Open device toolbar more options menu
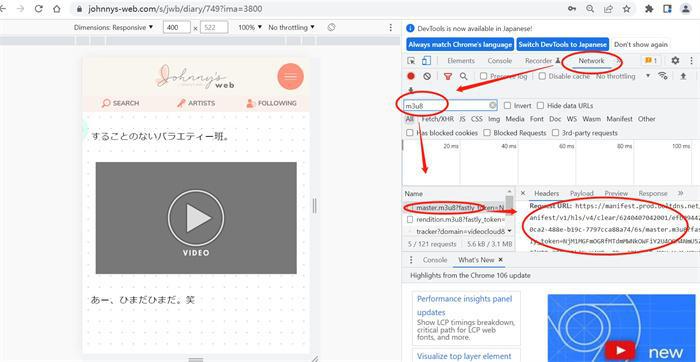This screenshot has height=362, width=700. click(x=391, y=27)
